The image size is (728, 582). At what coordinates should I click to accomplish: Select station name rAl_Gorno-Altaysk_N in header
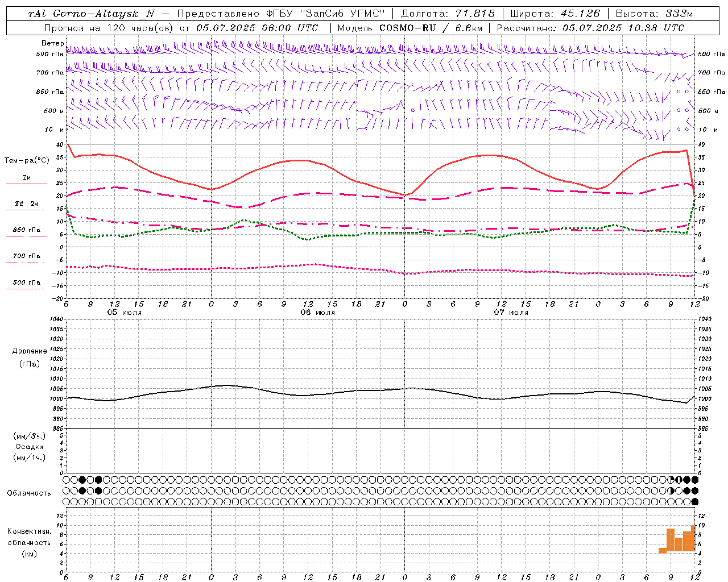point(91,14)
